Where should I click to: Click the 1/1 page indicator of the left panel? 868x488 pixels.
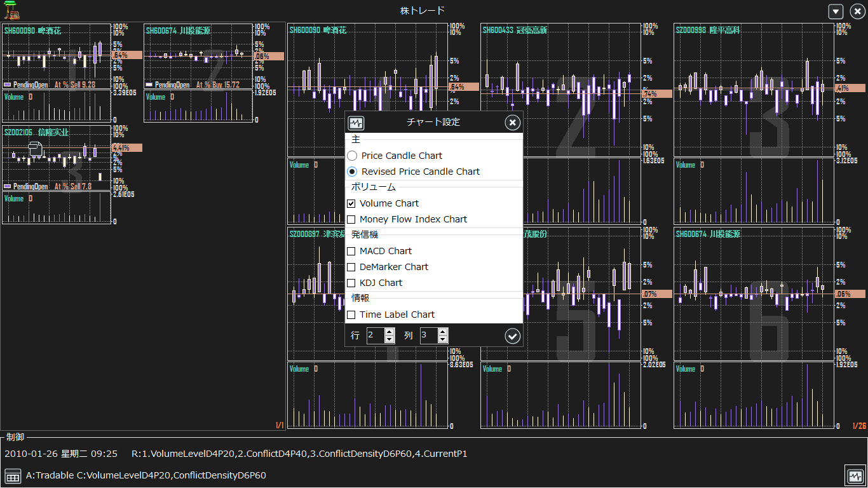point(280,426)
